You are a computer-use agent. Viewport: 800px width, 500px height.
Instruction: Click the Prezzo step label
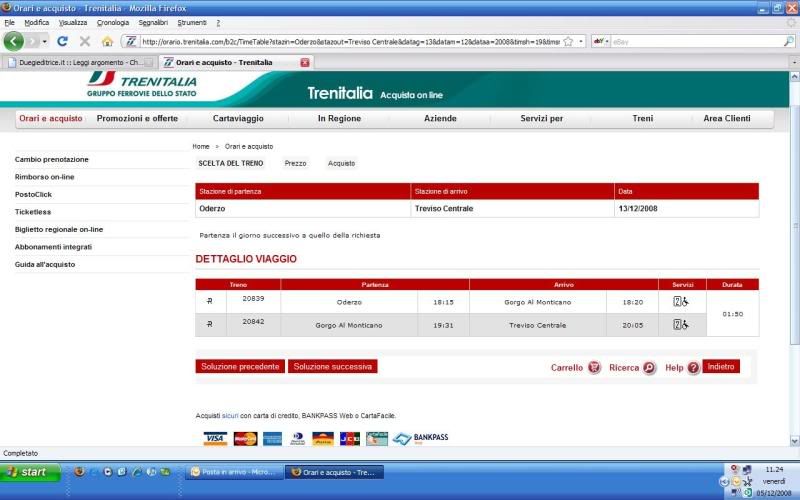point(295,163)
